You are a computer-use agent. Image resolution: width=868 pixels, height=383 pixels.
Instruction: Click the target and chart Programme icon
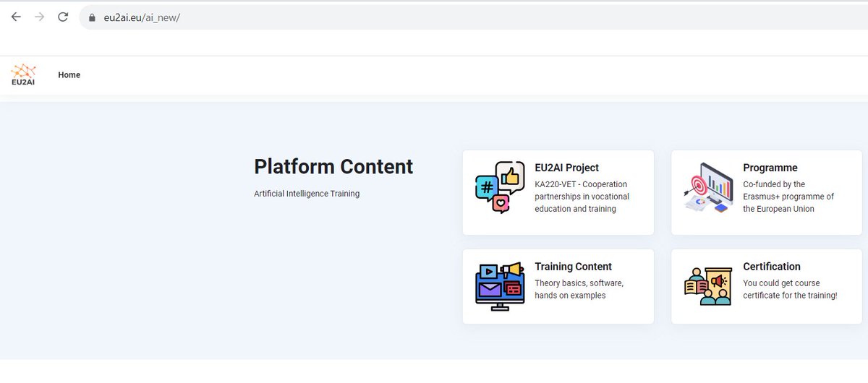tap(709, 188)
